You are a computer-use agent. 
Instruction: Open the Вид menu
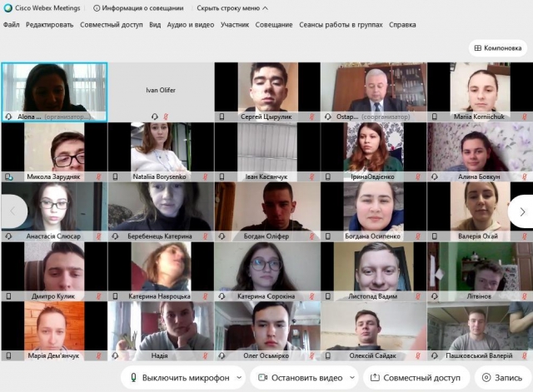point(155,25)
